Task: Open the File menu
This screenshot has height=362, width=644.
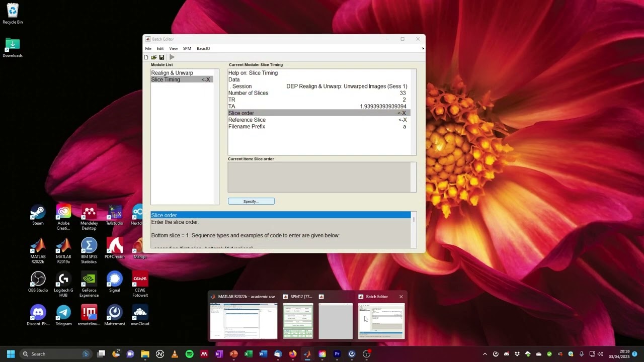Action: coord(148,49)
